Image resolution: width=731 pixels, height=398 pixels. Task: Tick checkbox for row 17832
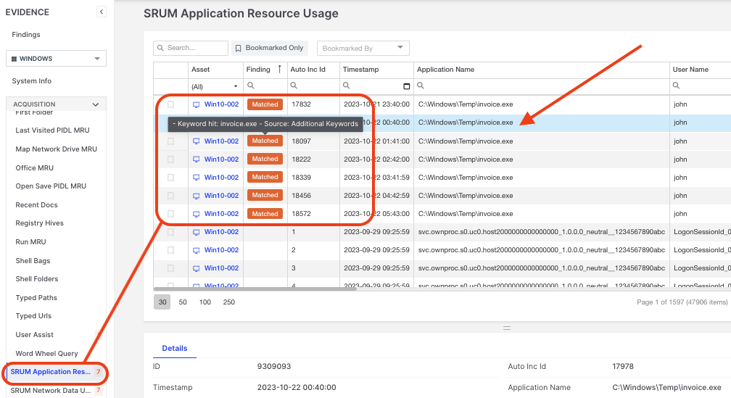171,104
